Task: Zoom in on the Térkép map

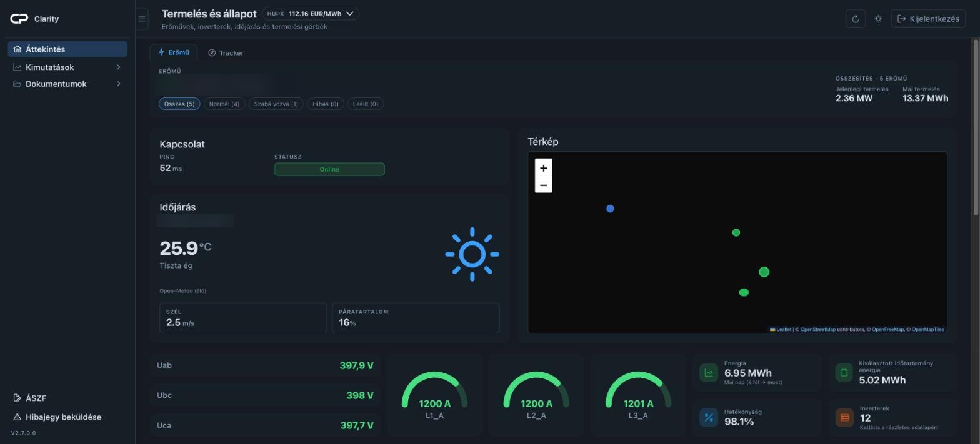Action: click(543, 168)
